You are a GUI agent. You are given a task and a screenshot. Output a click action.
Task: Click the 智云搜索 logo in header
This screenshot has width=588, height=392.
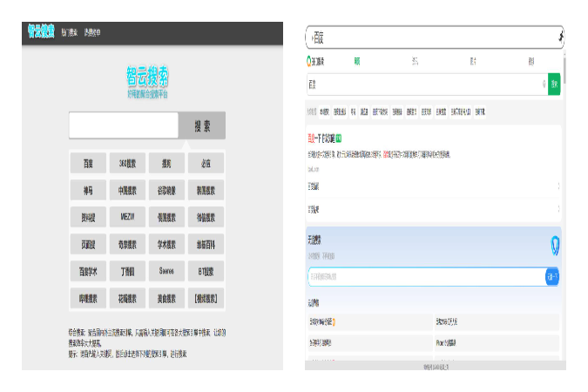(40, 32)
